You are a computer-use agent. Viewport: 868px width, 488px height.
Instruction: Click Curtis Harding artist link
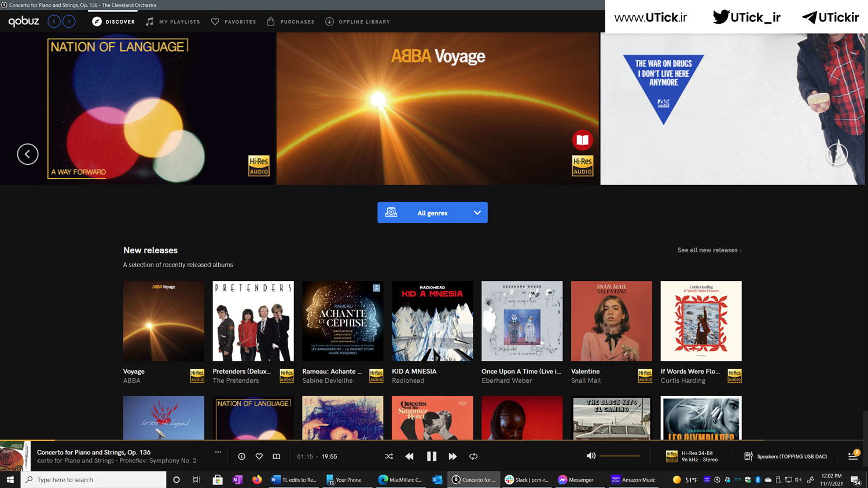pos(683,380)
